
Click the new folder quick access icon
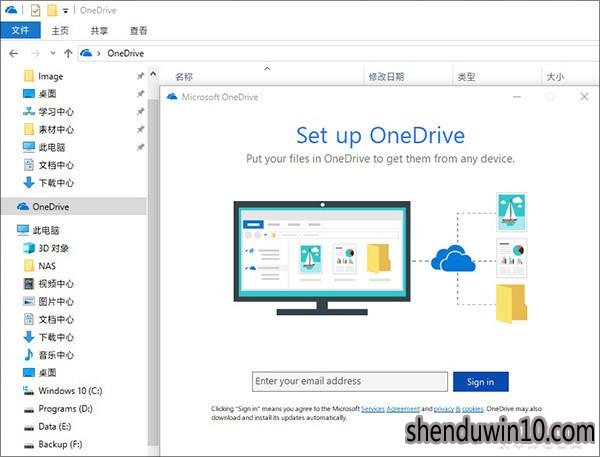click(x=52, y=10)
